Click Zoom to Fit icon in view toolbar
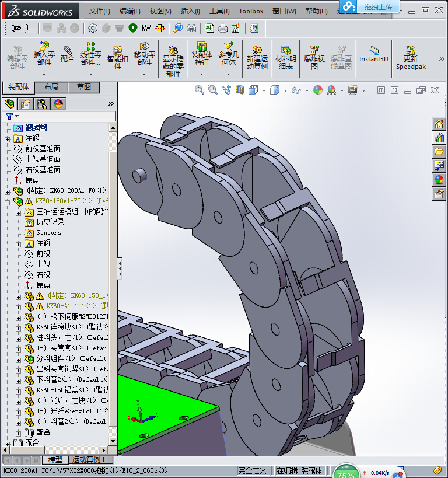The width and height of the screenshot is (448, 478). coord(199,90)
